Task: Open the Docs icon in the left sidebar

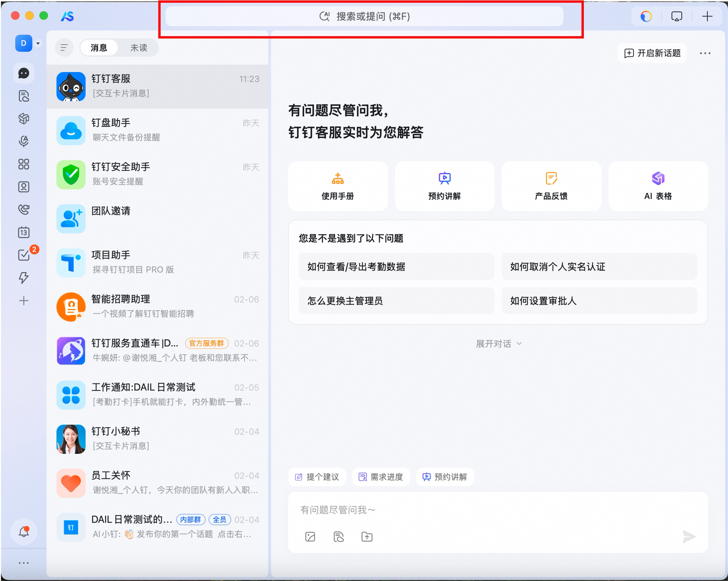Action: pos(24,96)
